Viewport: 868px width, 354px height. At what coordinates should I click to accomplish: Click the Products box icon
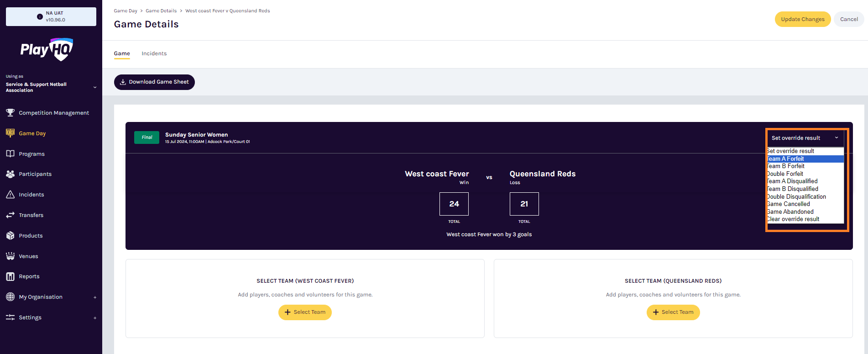pyautogui.click(x=10, y=236)
